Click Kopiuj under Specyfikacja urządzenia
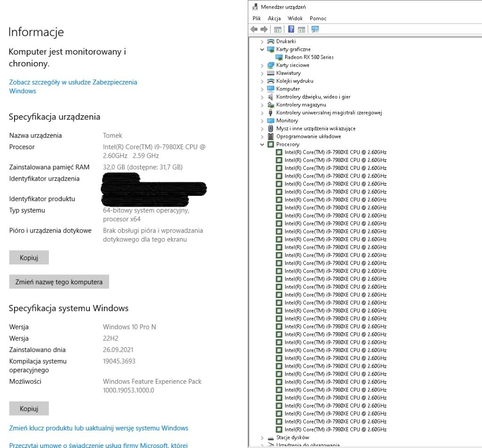Viewport: 482px width, 448px height. 29,257
